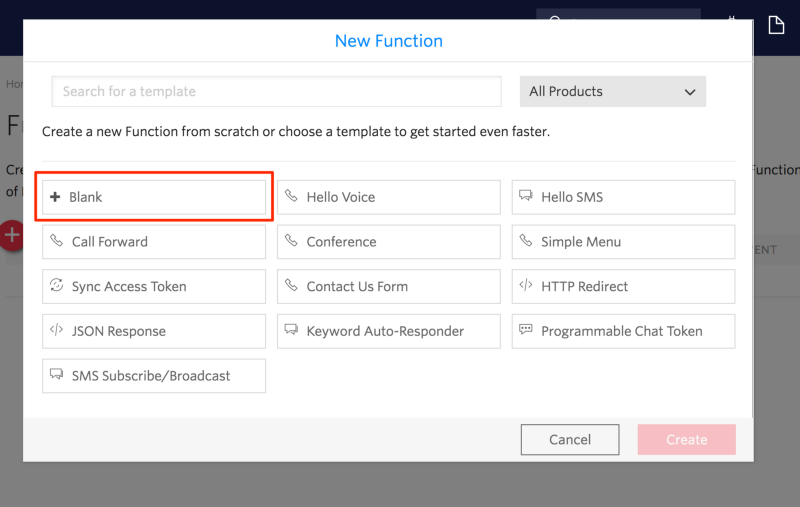This screenshot has height=507, width=800.
Task: Click the HTTP Redirect code icon
Action: (526, 286)
